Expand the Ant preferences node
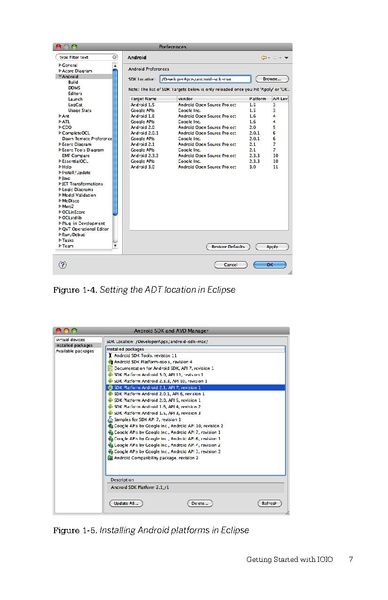The image size is (388, 600). click(x=60, y=116)
